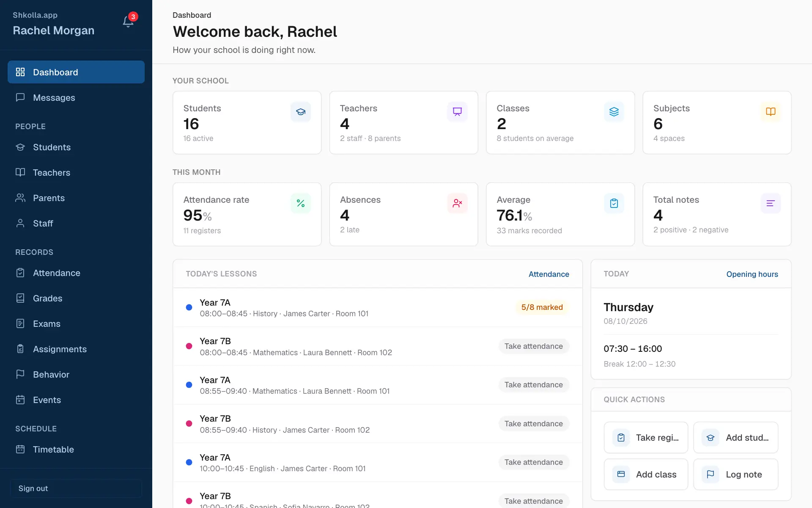Click the flag icon in Log note action
The image size is (812, 508).
pyautogui.click(x=710, y=474)
